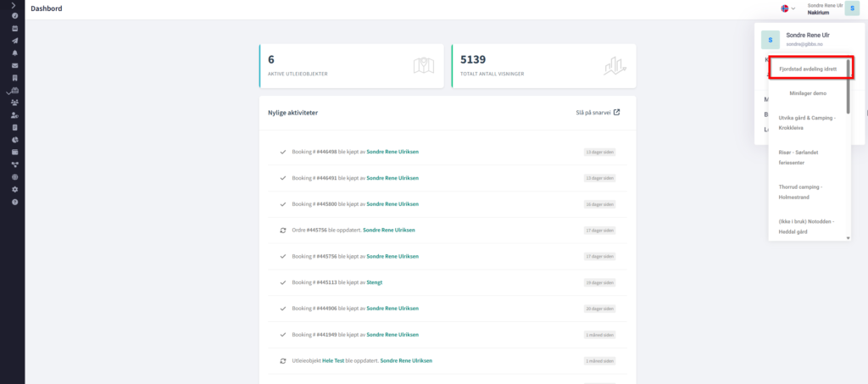
Task: Open the calendar icon in the sidebar
Action: [14, 28]
